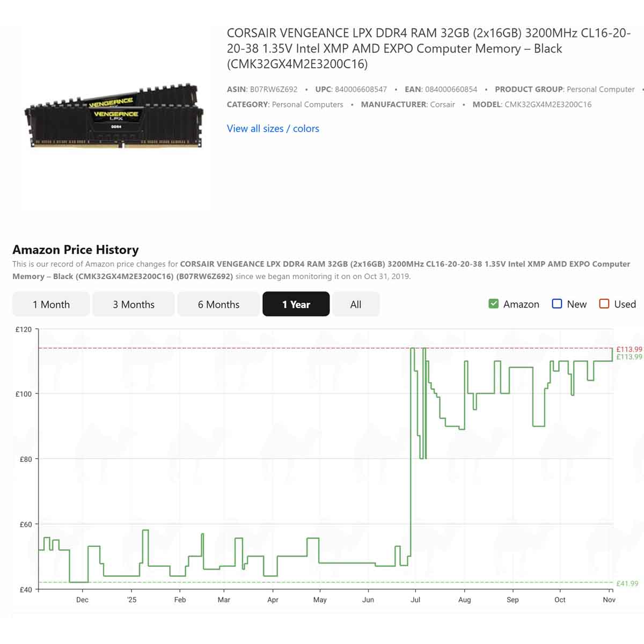The width and height of the screenshot is (644, 644).
Task: Enable the New price history checkbox
Action: point(557,304)
